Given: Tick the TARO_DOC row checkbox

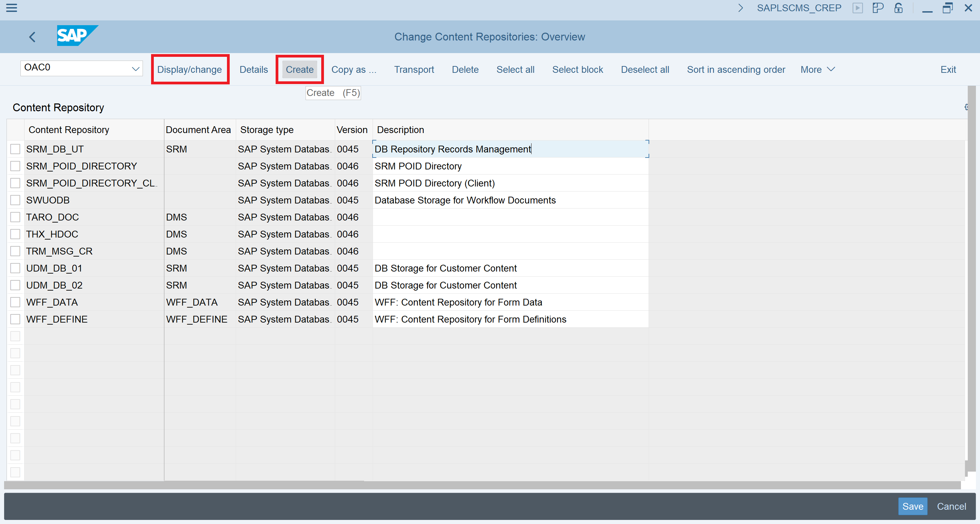Looking at the screenshot, I should coord(15,217).
